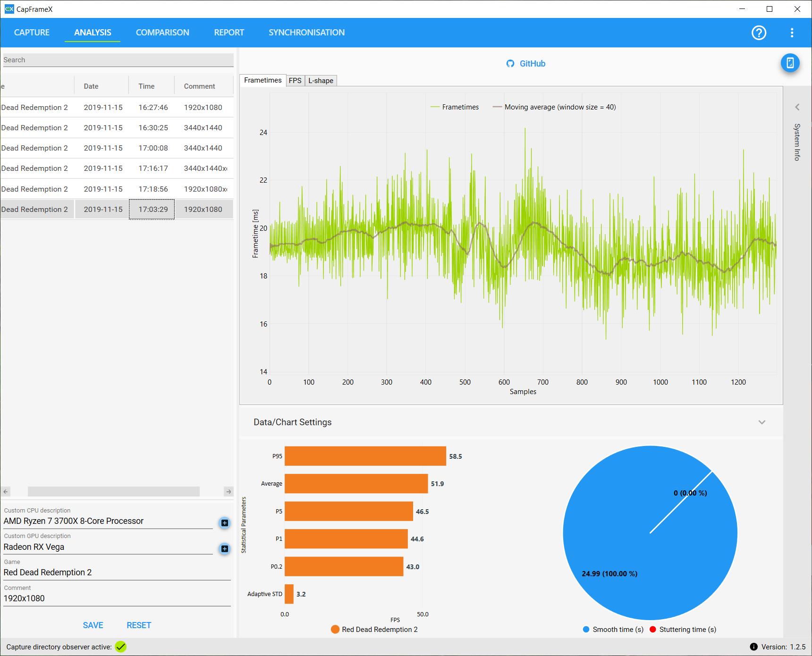Screen dimensions: 812x656
Task: Click the Search input field
Action: [x=118, y=60]
